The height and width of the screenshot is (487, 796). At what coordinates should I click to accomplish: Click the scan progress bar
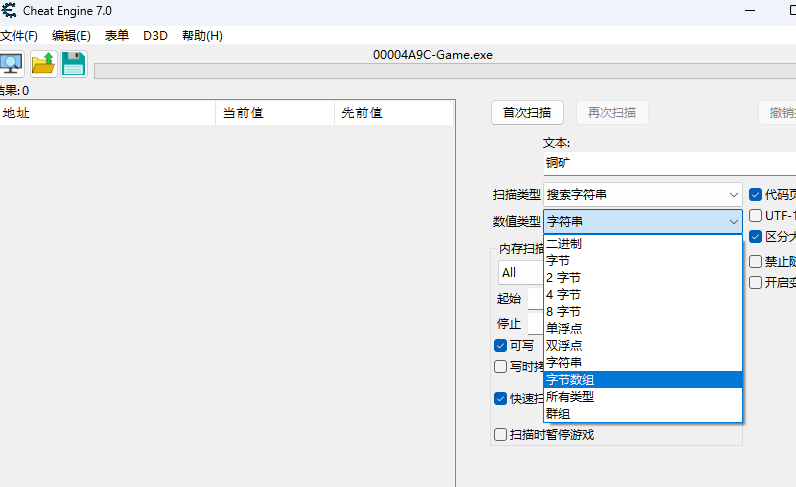click(x=445, y=71)
